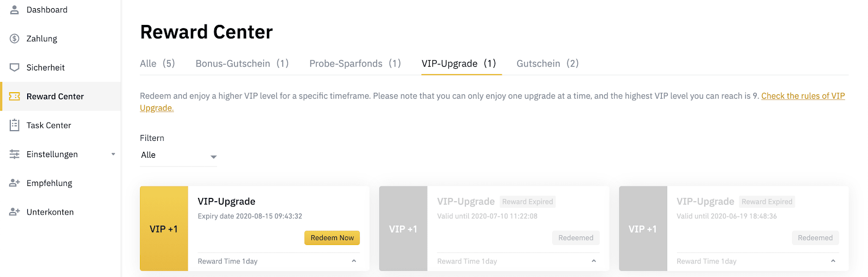Click the Task Center clipboard icon
The width and height of the screenshot is (868, 277).
point(15,125)
